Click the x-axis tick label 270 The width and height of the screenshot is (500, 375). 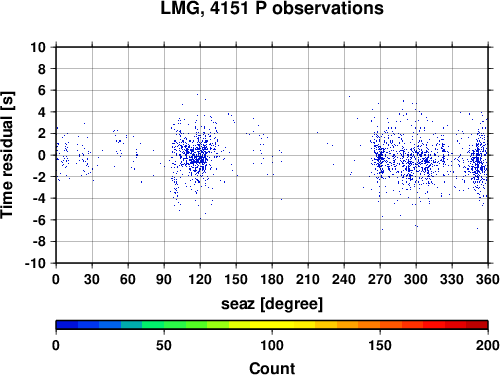pyautogui.click(x=380, y=279)
